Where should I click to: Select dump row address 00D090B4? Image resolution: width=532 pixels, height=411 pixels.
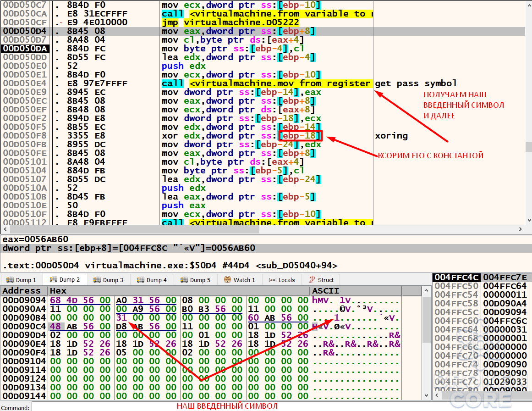[x=24, y=317]
